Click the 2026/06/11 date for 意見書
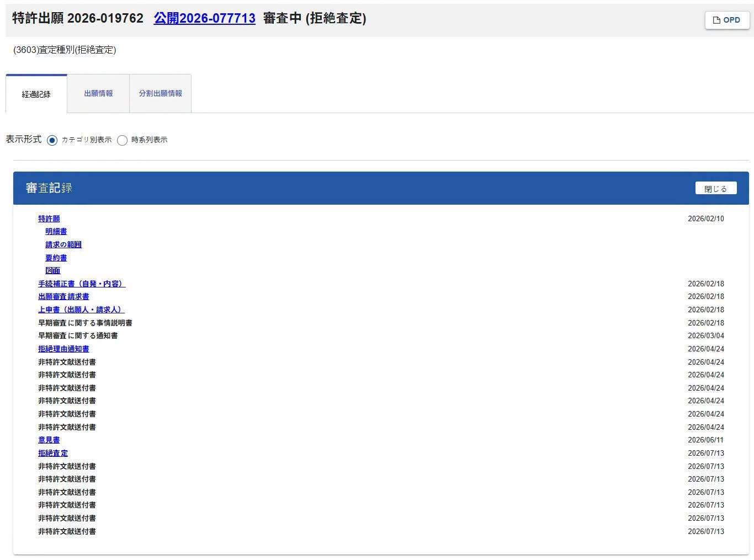 (706, 440)
